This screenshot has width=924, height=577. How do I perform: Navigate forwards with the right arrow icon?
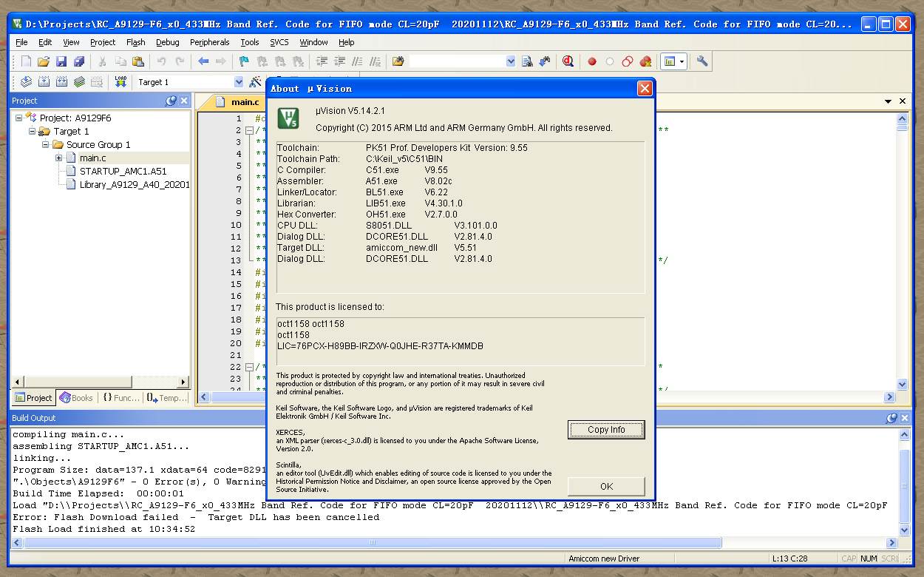coord(220,61)
